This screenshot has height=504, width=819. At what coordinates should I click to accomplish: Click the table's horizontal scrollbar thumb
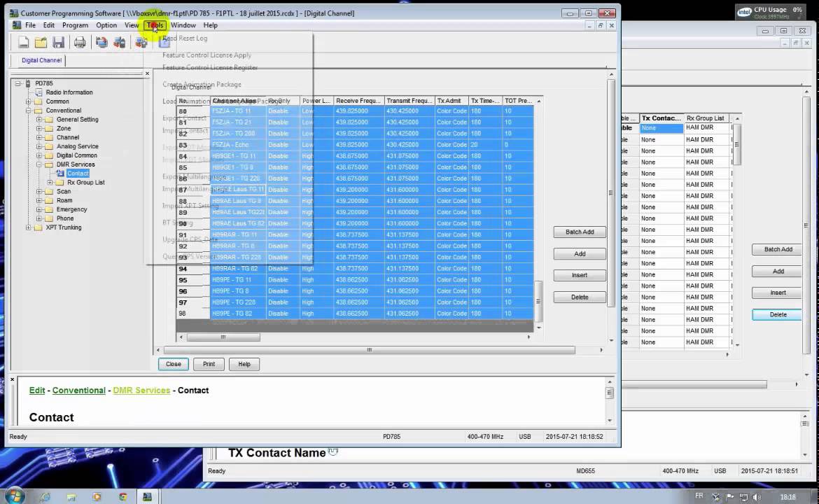point(223,337)
